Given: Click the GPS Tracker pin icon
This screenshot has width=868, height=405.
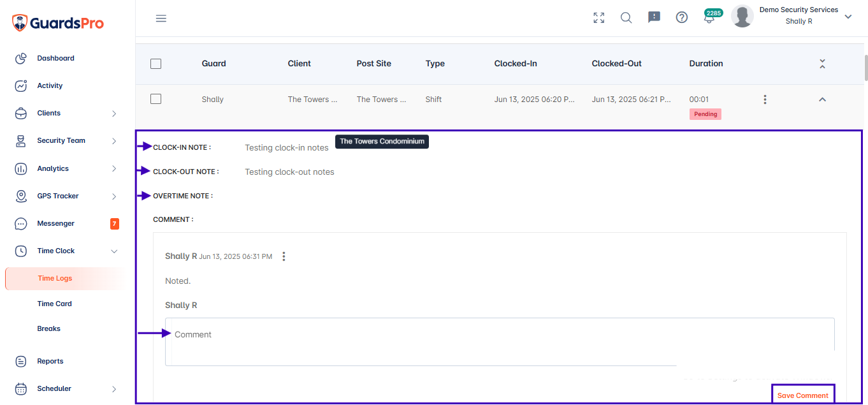Looking at the screenshot, I should pos(21,196).
